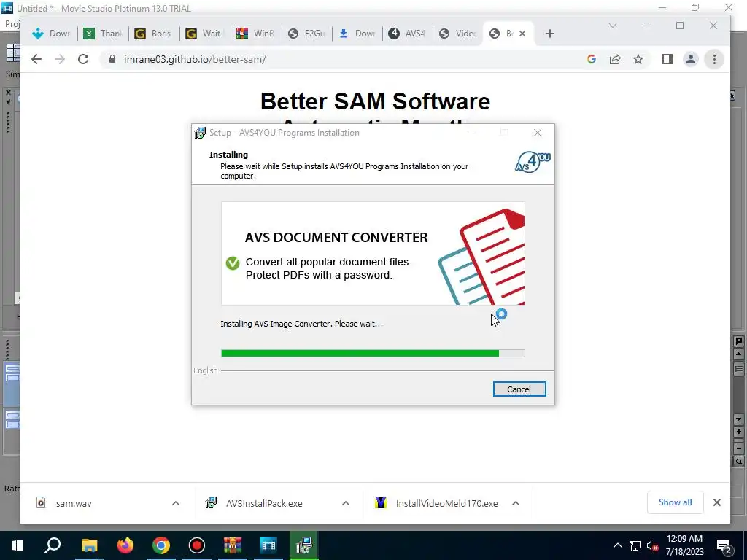Switch to the WinR tab

(256, 34)
